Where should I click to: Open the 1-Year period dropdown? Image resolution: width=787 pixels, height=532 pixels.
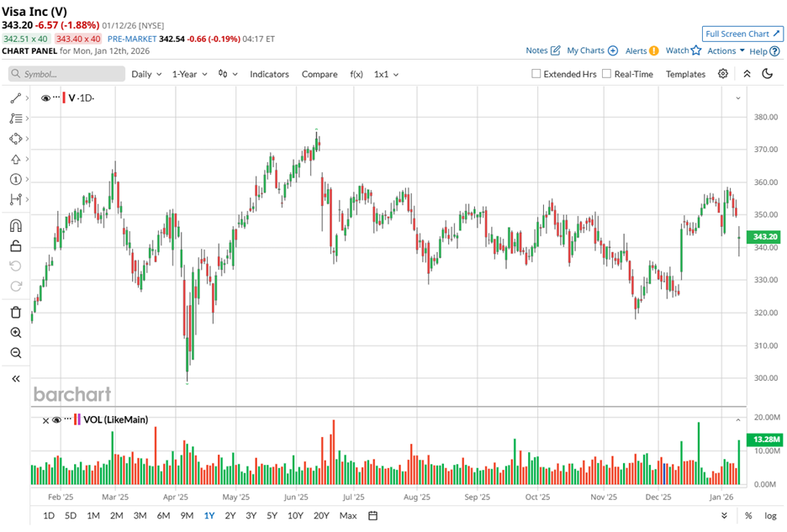(190, 74)
